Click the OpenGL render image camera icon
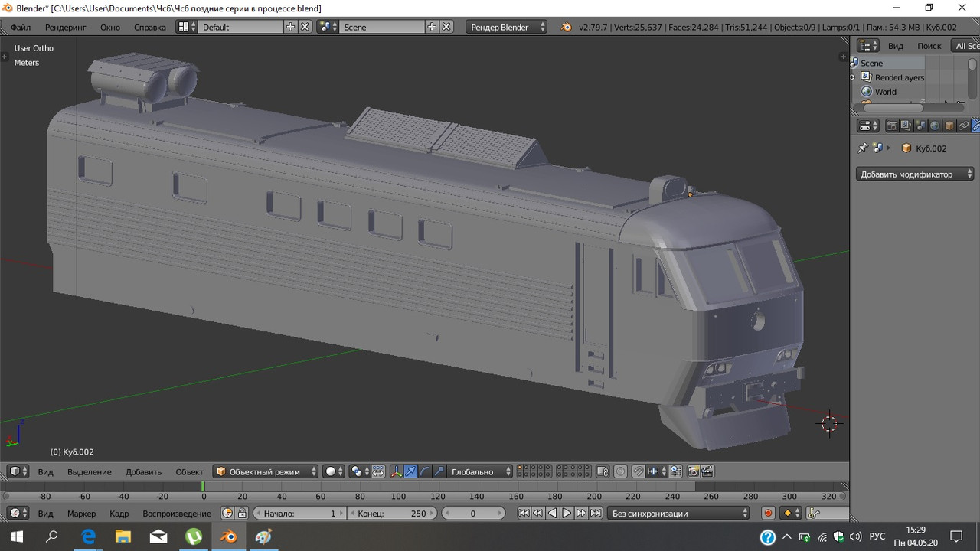Viewport: 980px width, 551px height. click(693, 471)
